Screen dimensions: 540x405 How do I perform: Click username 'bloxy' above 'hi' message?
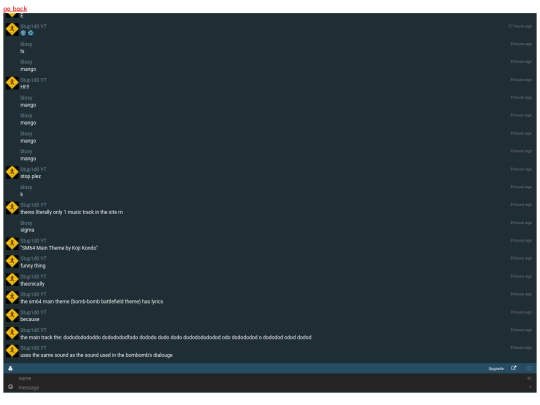click(x=26, y=44)
